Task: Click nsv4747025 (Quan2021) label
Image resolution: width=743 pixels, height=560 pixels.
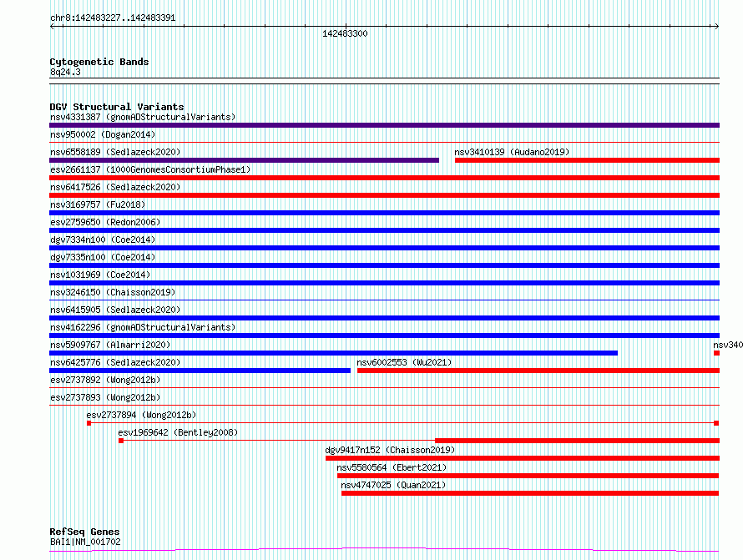Action: pyautogui.click(x=393, y=485)
